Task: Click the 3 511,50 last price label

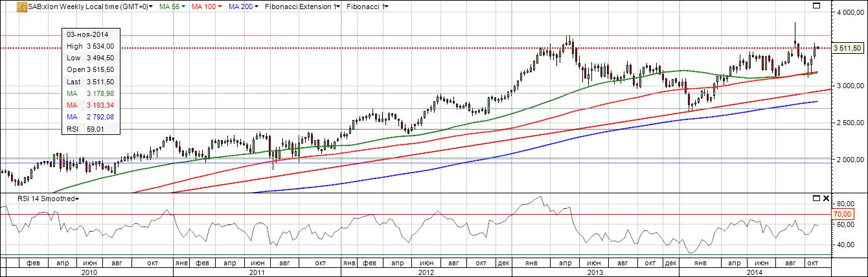Action: pyautogui.click(x=847, y=48)
